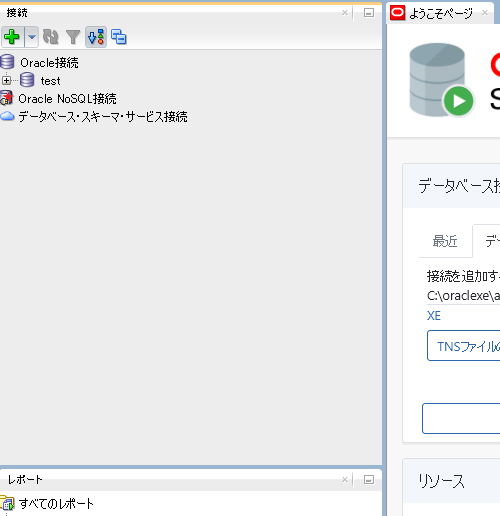Click the Oracle NoSQL接続 icon
The height and width of the screenshot is (516, 500).
pyautogui.click(x=7, y=98)
